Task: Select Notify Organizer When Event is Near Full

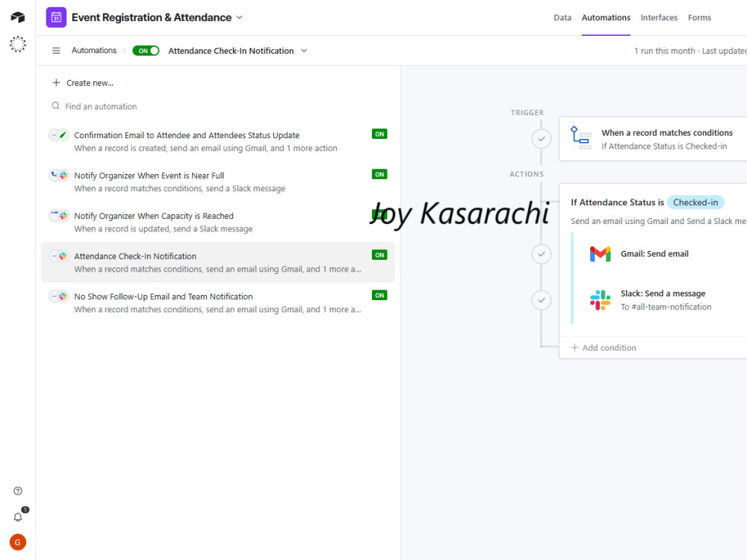Action: [x=149, y=175]
